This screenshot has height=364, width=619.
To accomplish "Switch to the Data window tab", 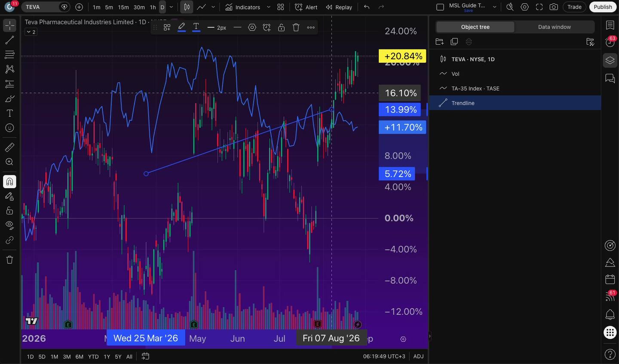I will pos(554,27).
